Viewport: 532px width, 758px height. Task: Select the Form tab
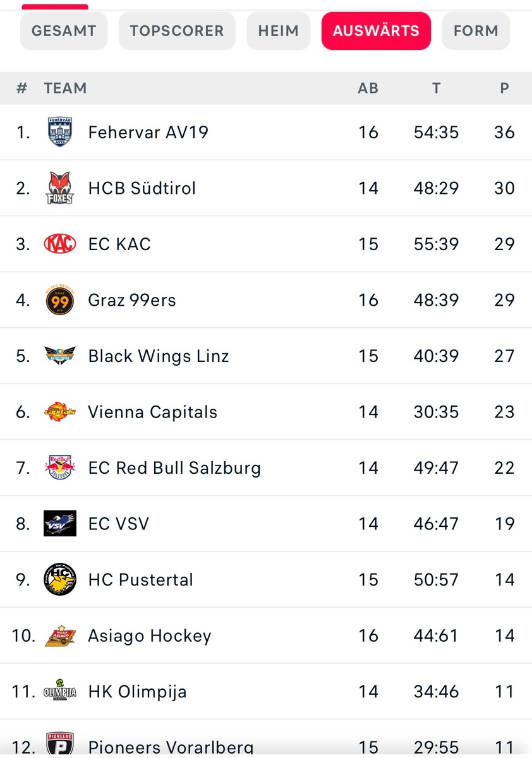(x=476, y=31)
